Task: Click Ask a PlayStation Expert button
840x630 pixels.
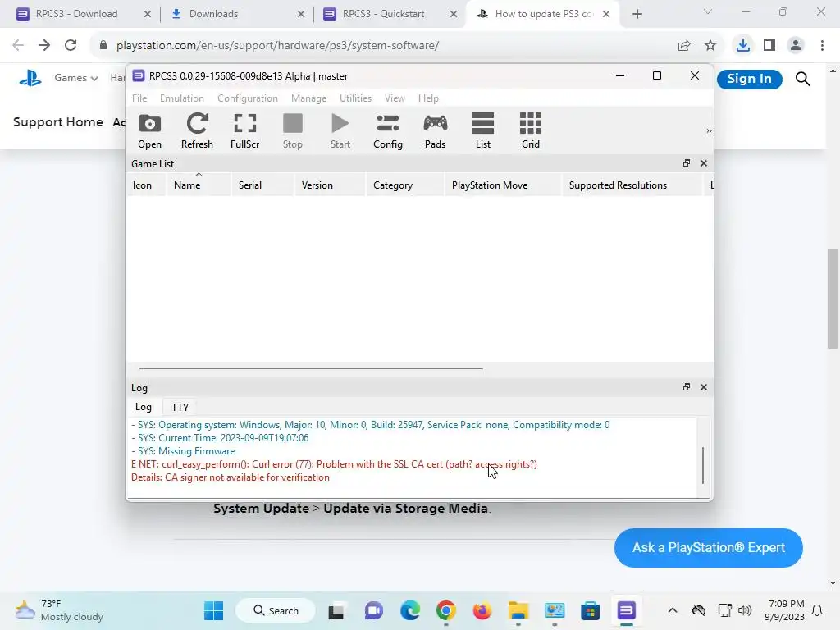Action: point(708,547)
